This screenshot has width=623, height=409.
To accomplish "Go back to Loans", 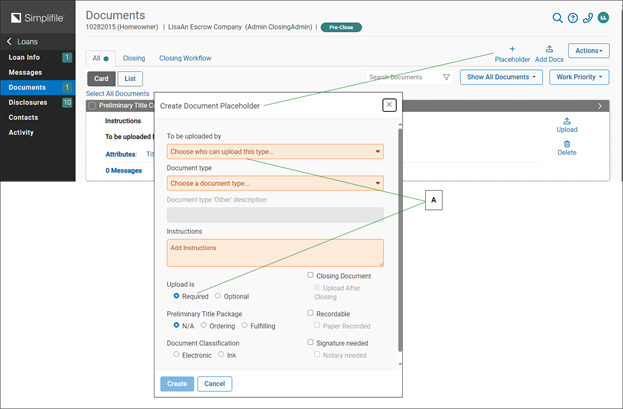I will coord(23,41).
